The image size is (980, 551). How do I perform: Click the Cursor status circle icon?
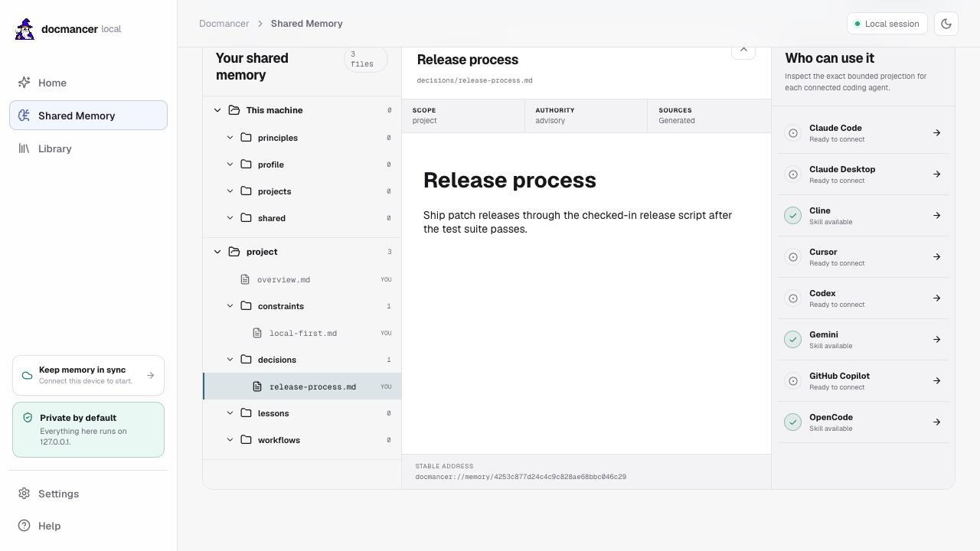(x=793, y=257)
